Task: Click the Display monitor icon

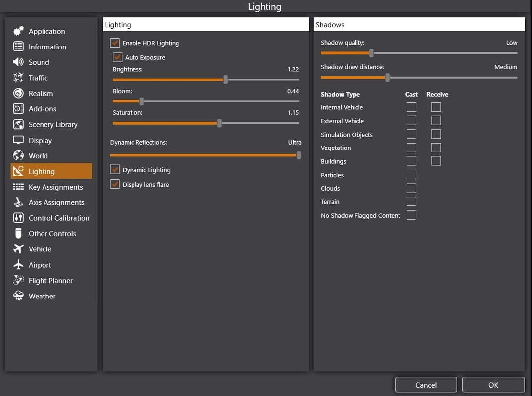Action: tap(18, 140)
